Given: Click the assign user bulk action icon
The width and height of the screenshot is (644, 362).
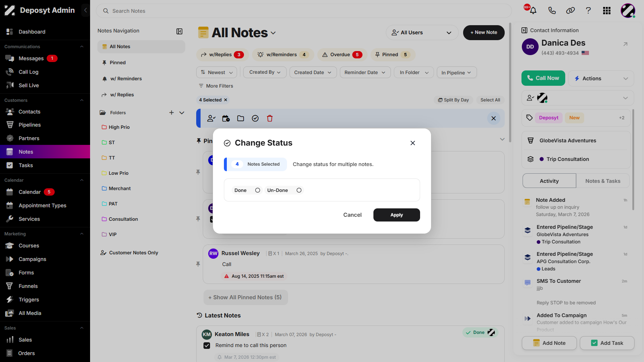Looking at the screenshot, I should coord(211,118).
